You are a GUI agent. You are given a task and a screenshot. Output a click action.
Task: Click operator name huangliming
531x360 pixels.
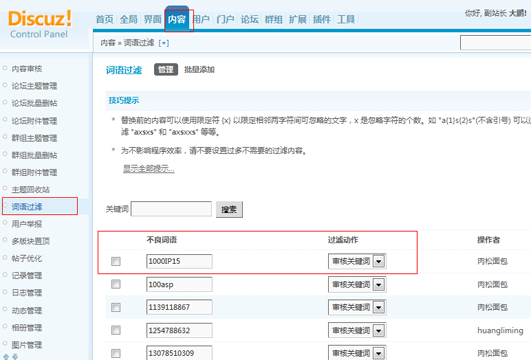pyautogui.click(x=500, y=330)
